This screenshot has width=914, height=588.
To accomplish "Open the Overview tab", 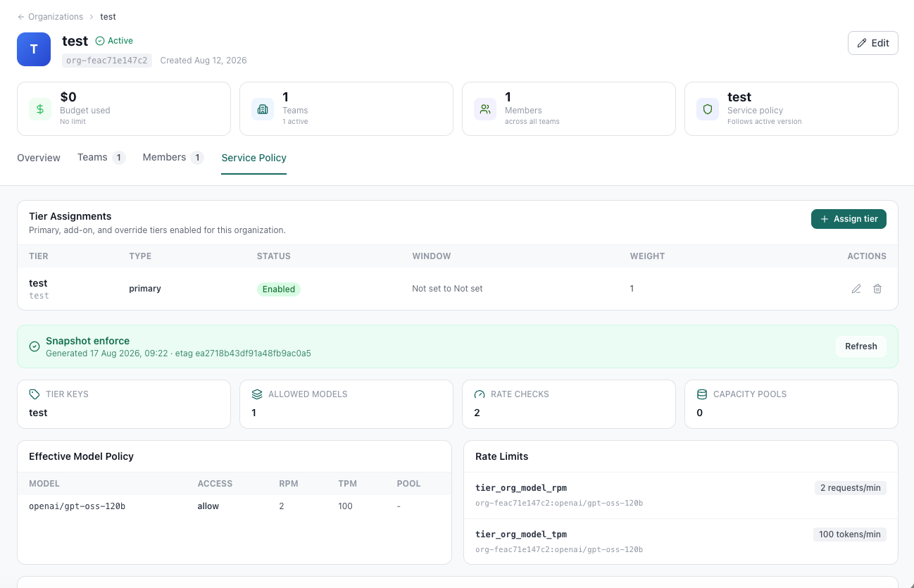I will pos(39,158).
